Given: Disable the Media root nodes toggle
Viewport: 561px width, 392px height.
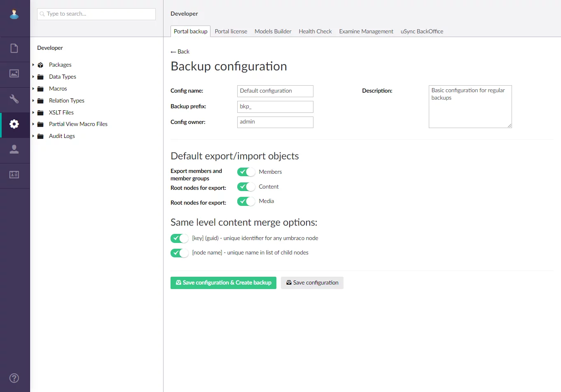Looking at the screenshot, I should click(x=246, y=201).
